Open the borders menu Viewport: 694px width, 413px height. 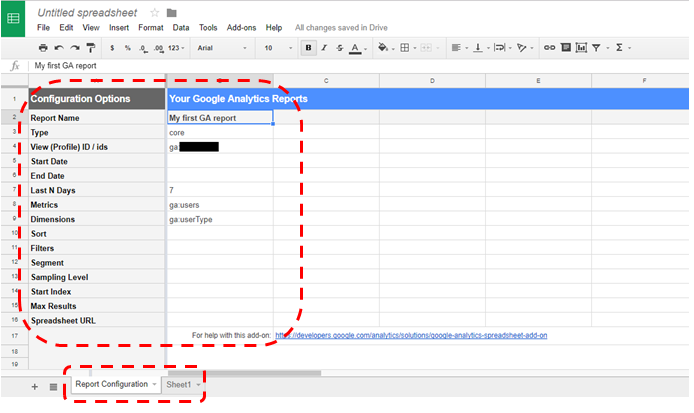pos(407,48)
